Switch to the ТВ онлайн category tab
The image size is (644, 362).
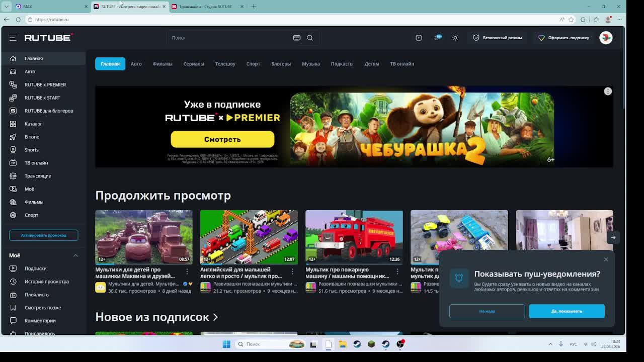tap(402, 64)
